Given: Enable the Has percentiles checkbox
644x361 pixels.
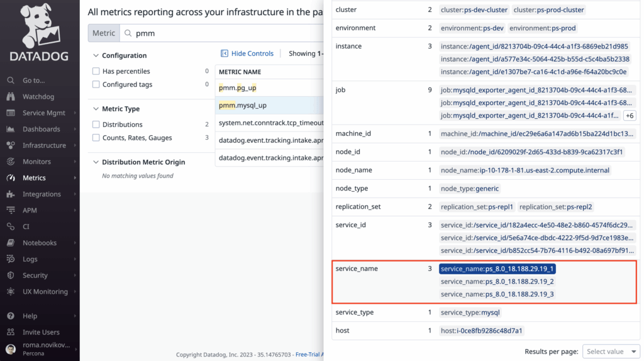Looking at the screenshot, I should click(96, 72).
